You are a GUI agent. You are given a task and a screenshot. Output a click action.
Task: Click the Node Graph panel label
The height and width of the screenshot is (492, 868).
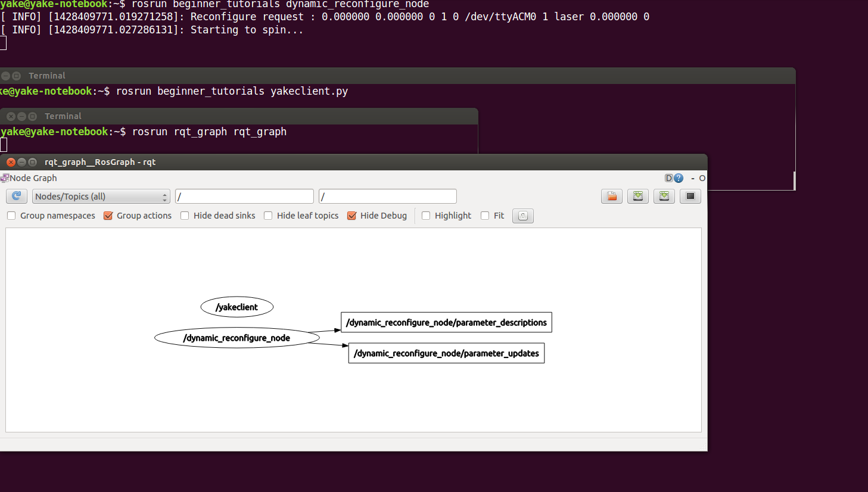(x=33, y=178)
